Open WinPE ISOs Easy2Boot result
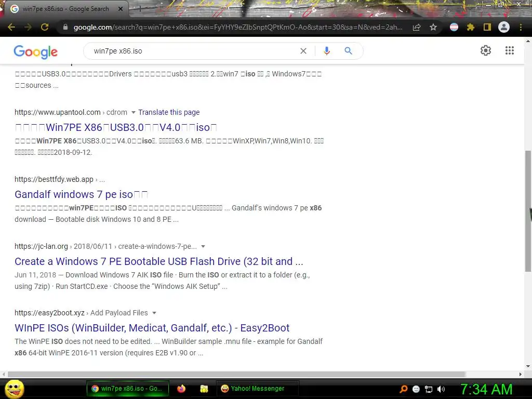The width and height of the screenshot is (532, 399). click(152, 328)
